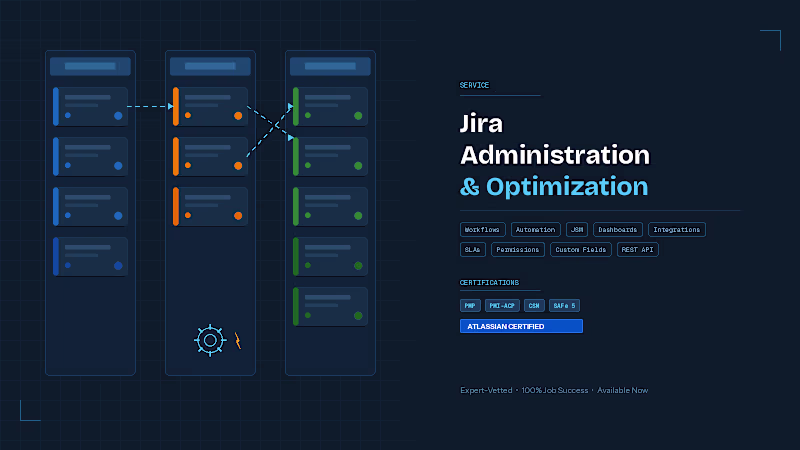
Task: Click the Custom Fields tag
Action: coord(581,249)
